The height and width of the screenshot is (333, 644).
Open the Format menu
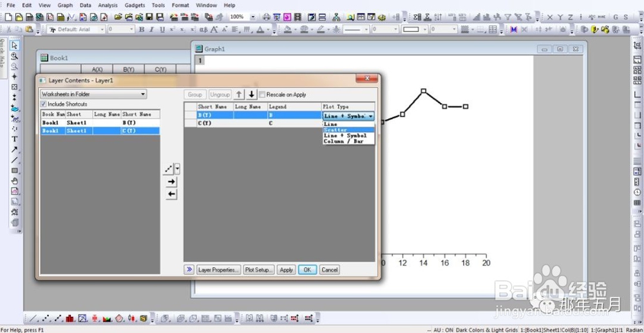(180, 5)
